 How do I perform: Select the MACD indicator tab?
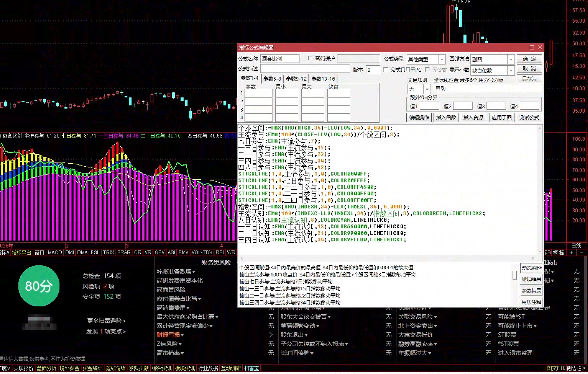(x=55, y=252)
